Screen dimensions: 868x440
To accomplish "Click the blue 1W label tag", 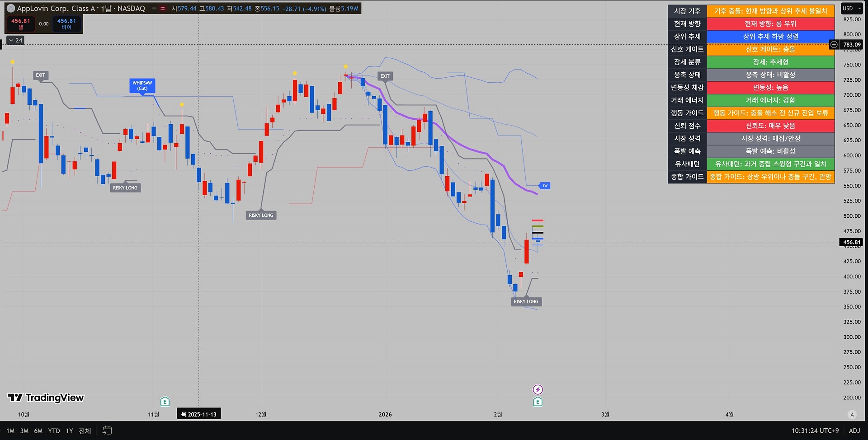I will coord(545,186).
